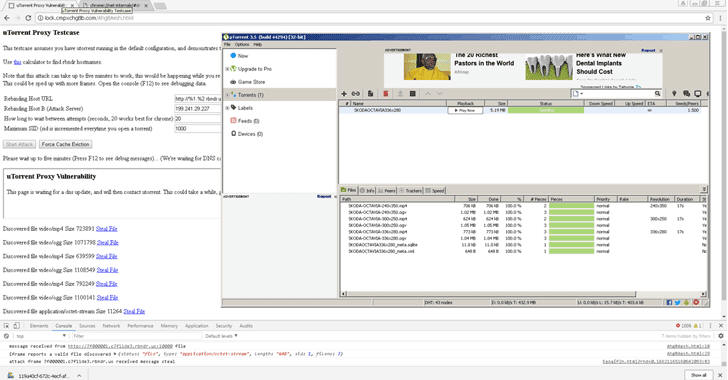Click the browser address bar
The width and height of the screenshot is (728, 380).
coord(369,18)
